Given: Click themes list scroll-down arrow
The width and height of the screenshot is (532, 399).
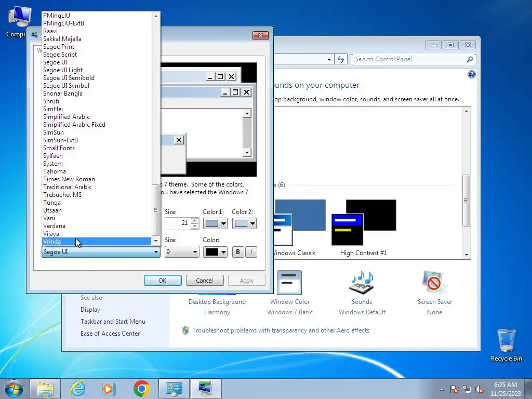Looking at the screenshot, I should click(x=467, y=255).
